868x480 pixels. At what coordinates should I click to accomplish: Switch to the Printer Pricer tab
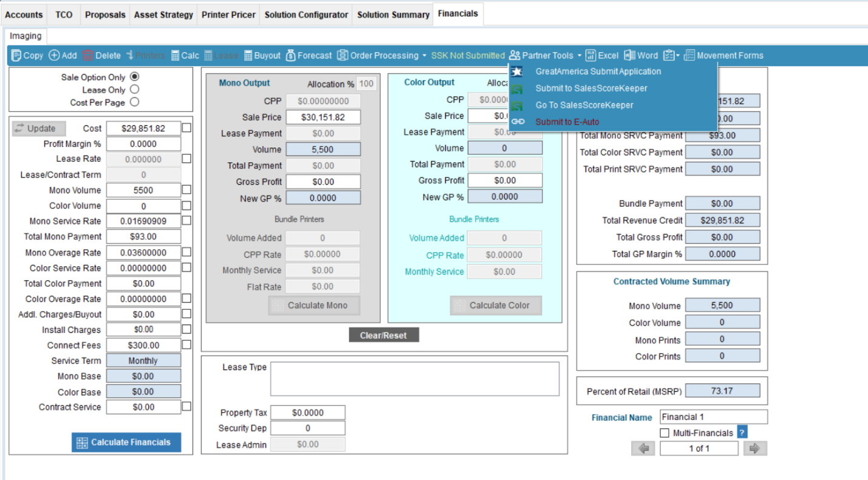(x=229, y=15)
